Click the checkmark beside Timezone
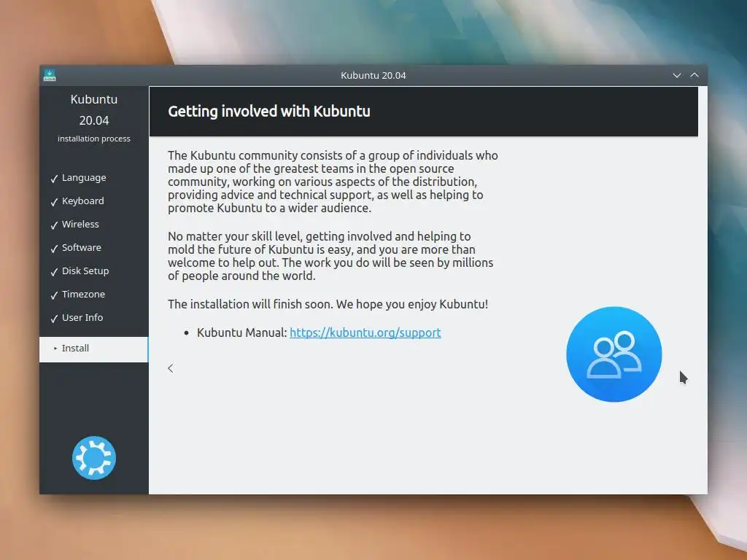 [54, 295]
